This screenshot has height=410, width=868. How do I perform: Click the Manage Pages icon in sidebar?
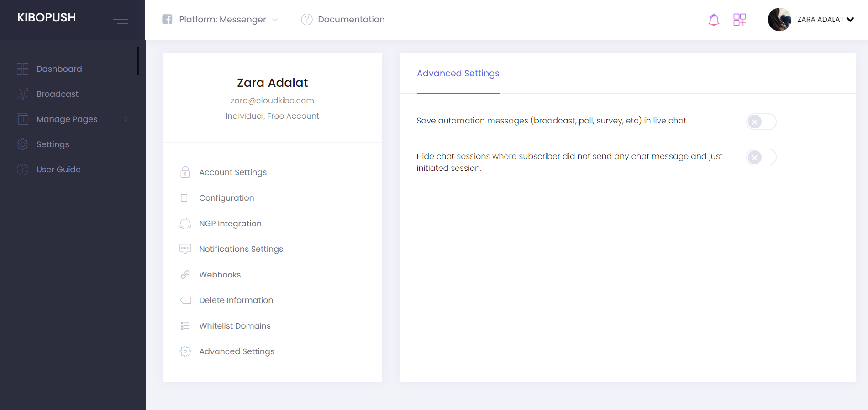pyautogui.click(x=22, y=119)
